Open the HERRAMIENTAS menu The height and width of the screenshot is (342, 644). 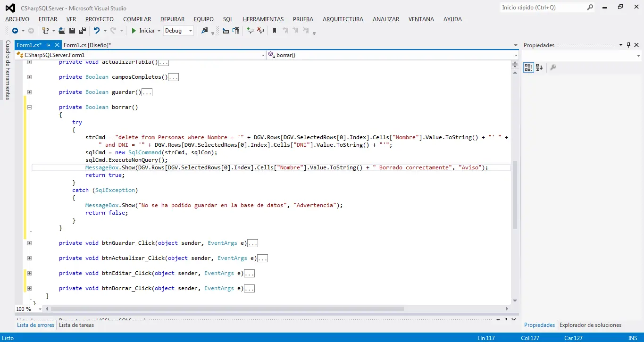pos(263,19)
